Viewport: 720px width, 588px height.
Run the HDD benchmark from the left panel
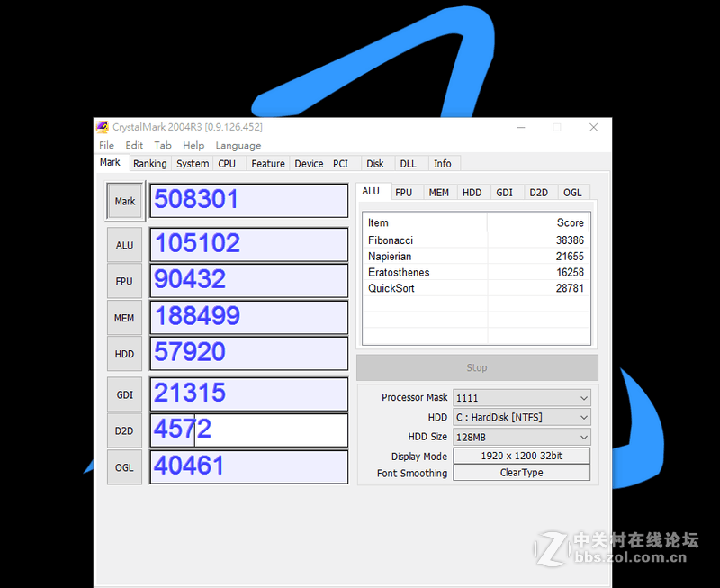pos(124,354)
